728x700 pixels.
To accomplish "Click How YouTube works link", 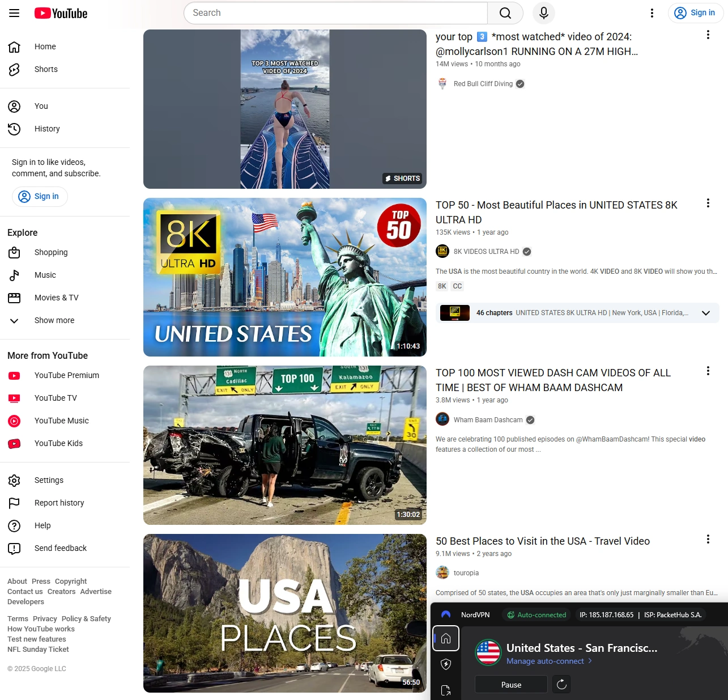I will pos(41,629).
